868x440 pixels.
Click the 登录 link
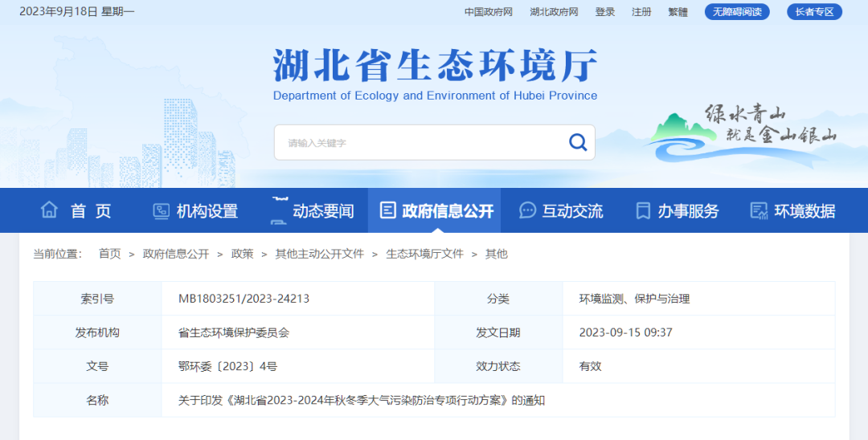click(605, 11)
